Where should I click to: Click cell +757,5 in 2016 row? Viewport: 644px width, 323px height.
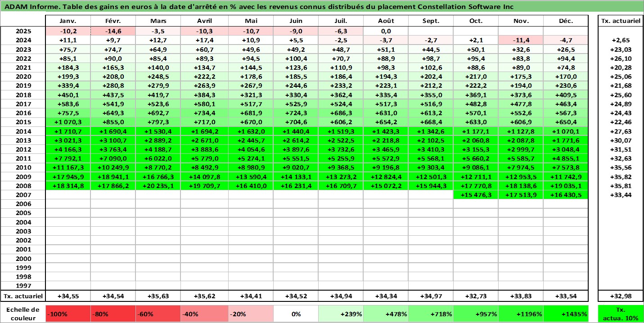(x=68, y=113)
